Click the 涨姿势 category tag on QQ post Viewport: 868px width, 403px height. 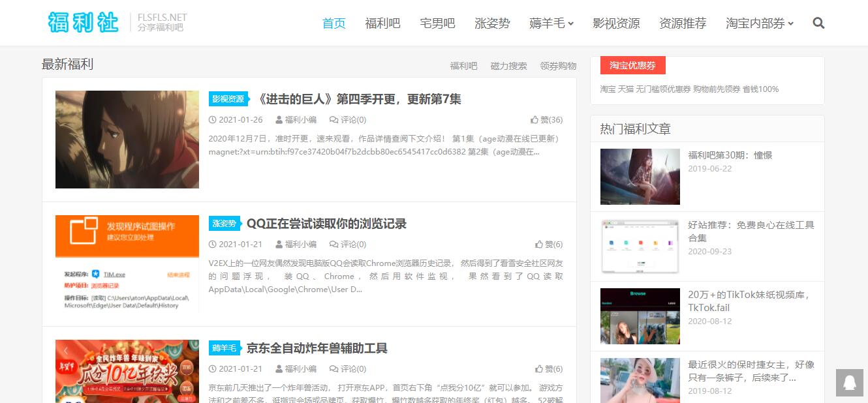(224, 224)
